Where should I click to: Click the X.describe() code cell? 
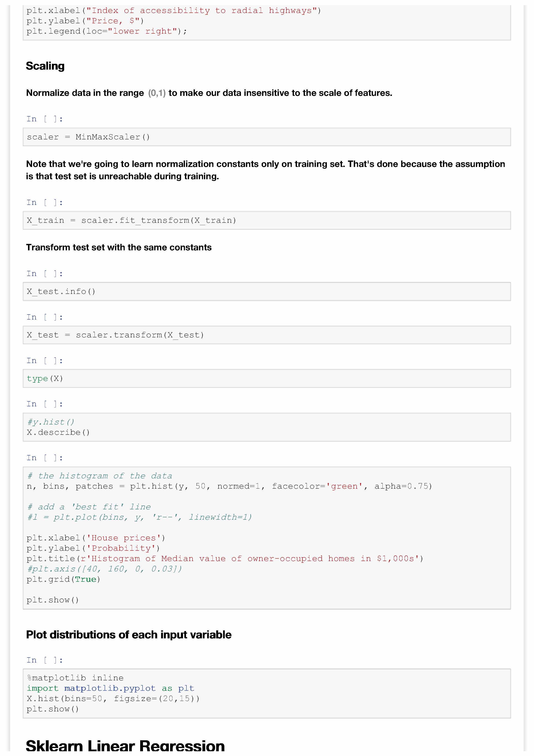tap(58, 432)
